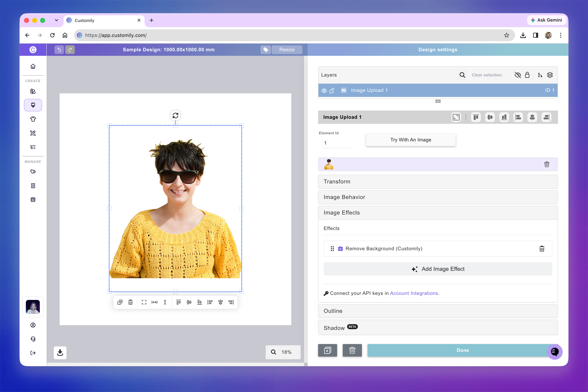Click the tag icon beside Resize

tap(266, 50)
